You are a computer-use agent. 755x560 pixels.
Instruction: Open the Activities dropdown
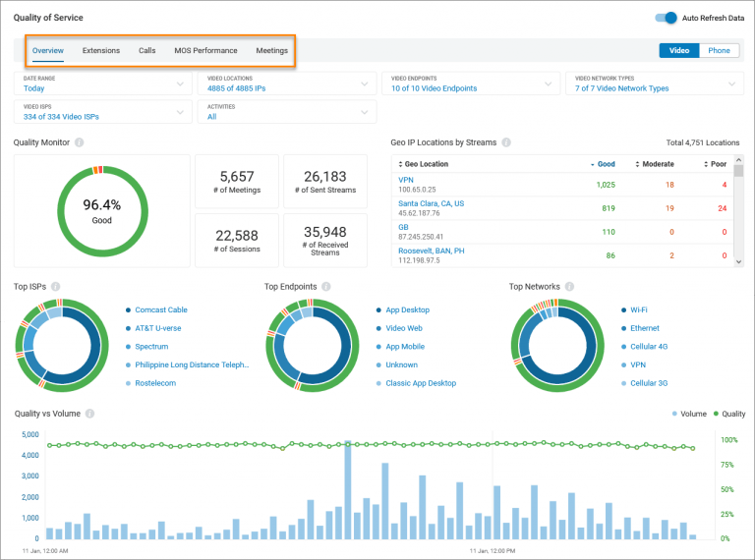coord(286,111)
